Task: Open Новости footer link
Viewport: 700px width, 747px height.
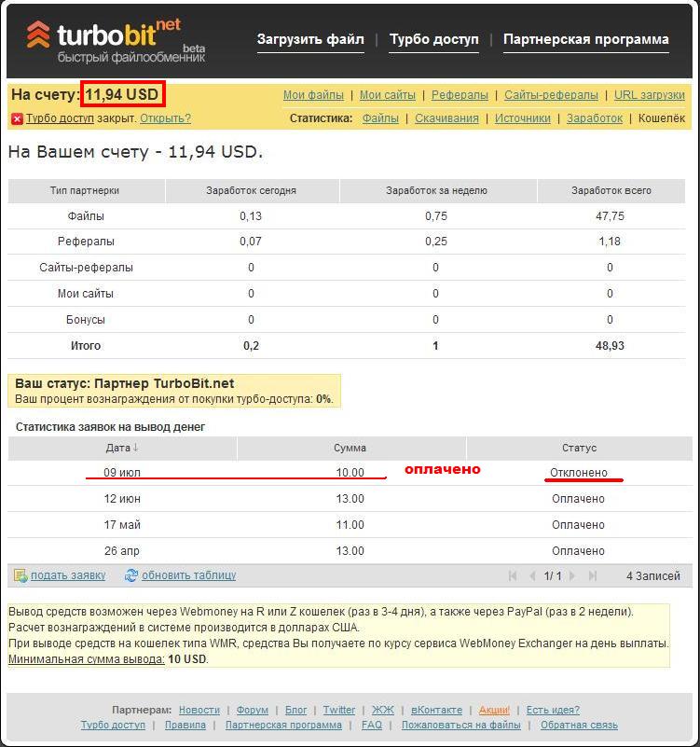Action: pos(199,711)
